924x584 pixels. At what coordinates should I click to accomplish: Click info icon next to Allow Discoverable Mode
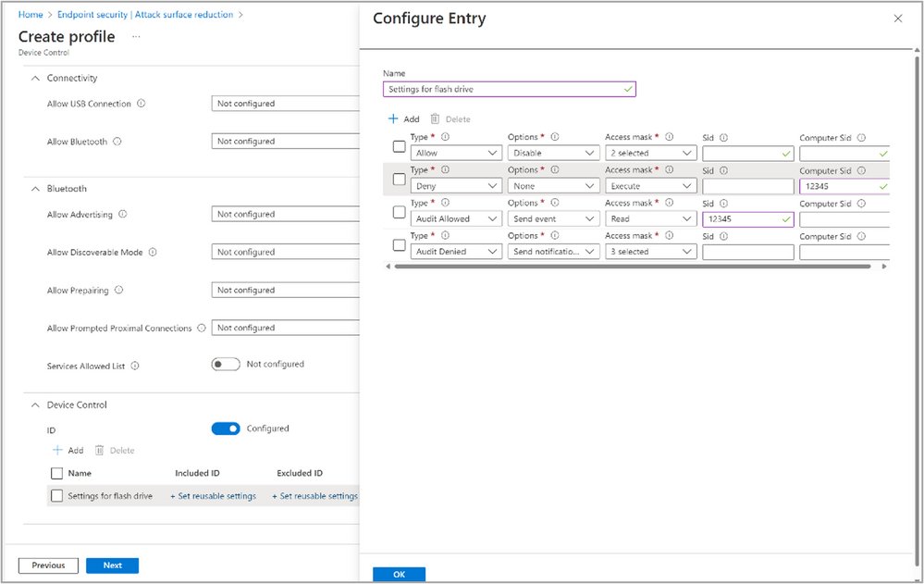pyautogui.click(x=153, y=252)
